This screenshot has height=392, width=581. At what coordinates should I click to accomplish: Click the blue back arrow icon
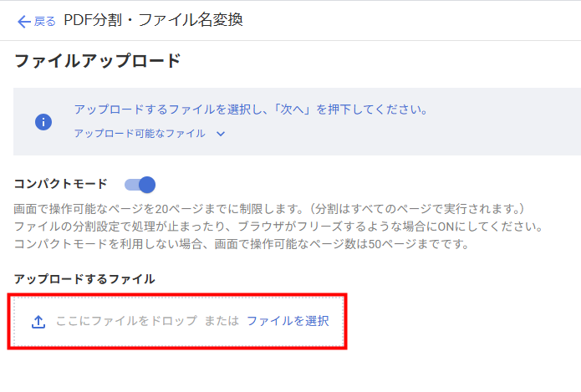(x=24, y=22)
